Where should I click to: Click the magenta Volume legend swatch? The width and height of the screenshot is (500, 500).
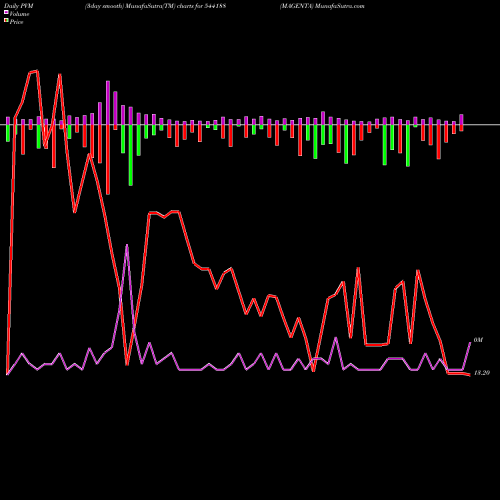click(x=6, y=12)
